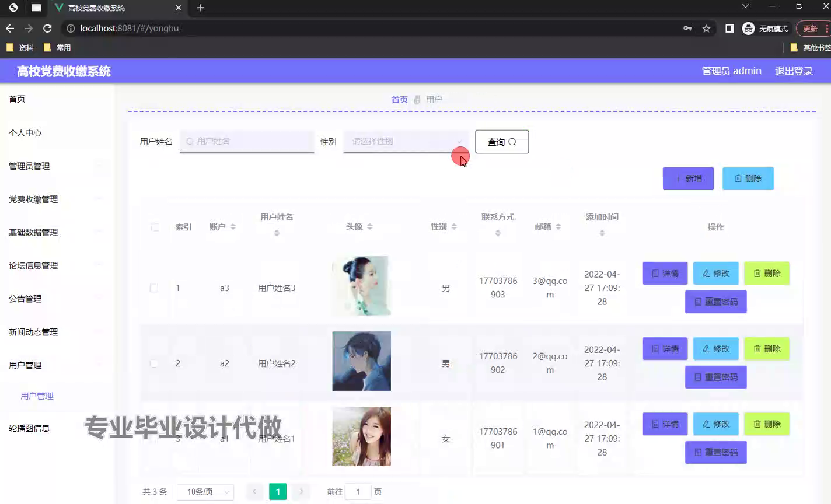Focus the 用户姓名 search input field
This screenshot has width=831, height=504.
point(247,141)
